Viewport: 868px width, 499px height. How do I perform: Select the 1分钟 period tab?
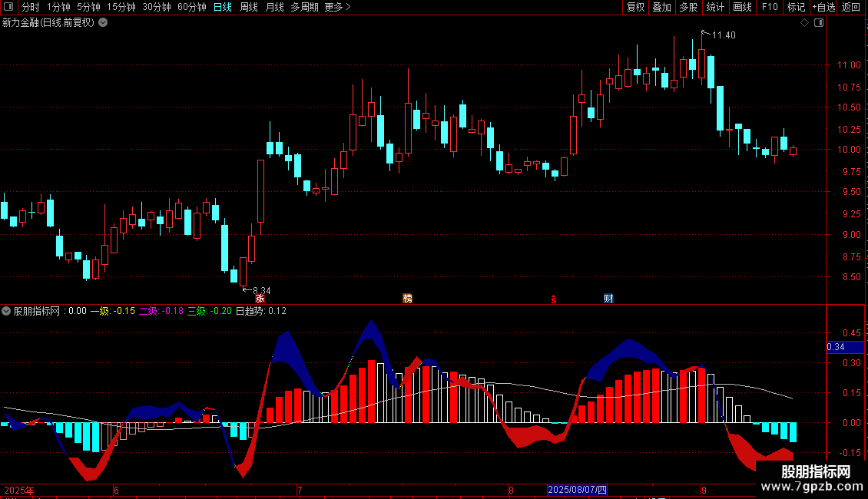(58, 7)
